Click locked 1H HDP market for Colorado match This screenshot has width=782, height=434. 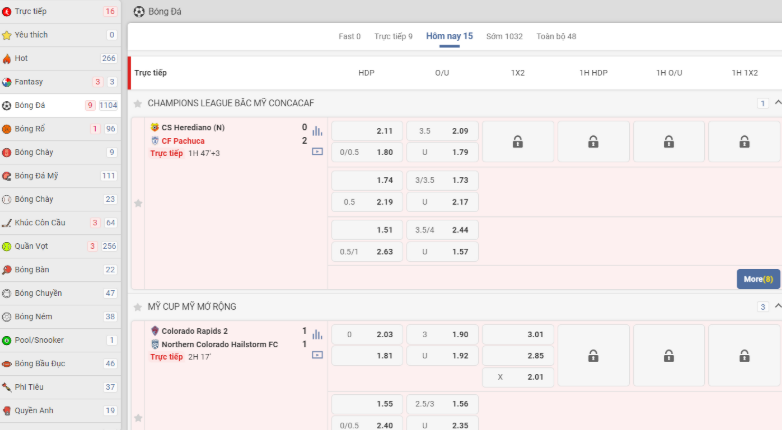(x=593, y=356)
